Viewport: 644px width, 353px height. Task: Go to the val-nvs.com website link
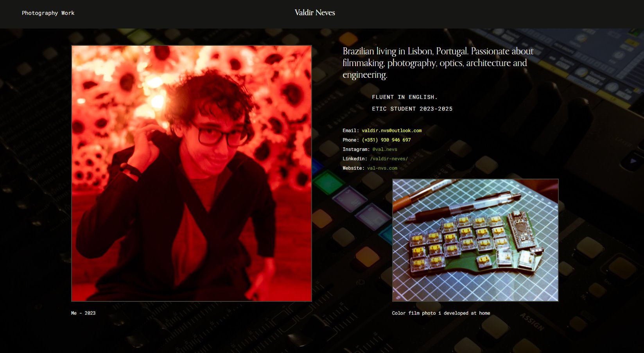coord(382,168)
